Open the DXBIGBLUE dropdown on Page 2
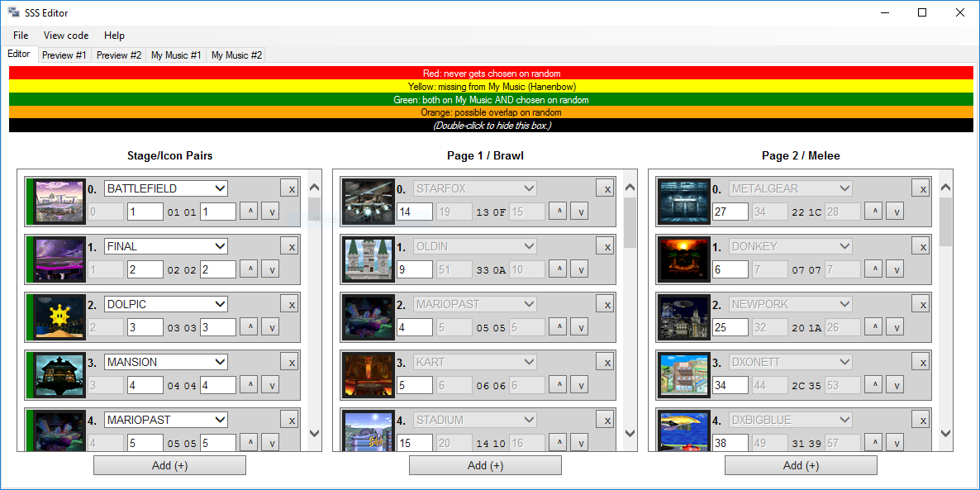The width and height of the screenshot is (980, 490). click(x=791, y=420)
